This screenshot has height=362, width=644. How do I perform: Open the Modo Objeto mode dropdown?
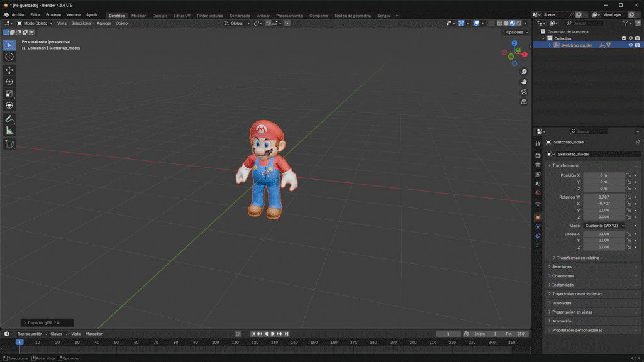point(35,23)
